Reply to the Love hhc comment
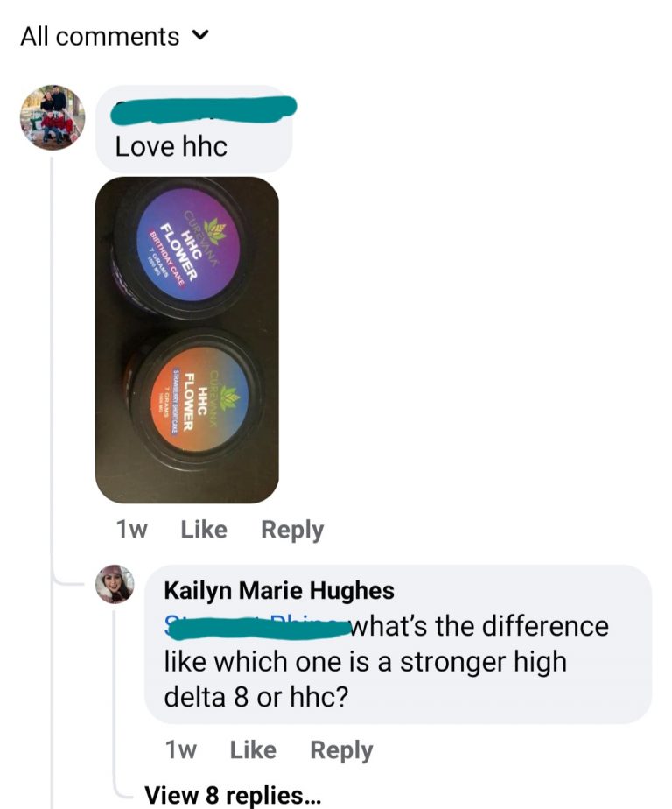This screenshot has height=809, width=672. 292,531
